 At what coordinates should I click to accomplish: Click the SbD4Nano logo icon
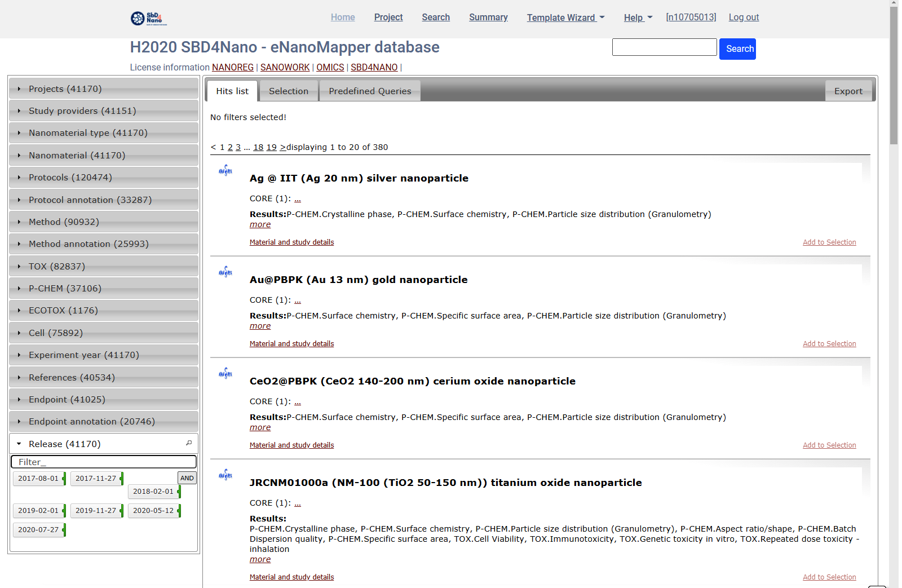click(x=148, y=19)
